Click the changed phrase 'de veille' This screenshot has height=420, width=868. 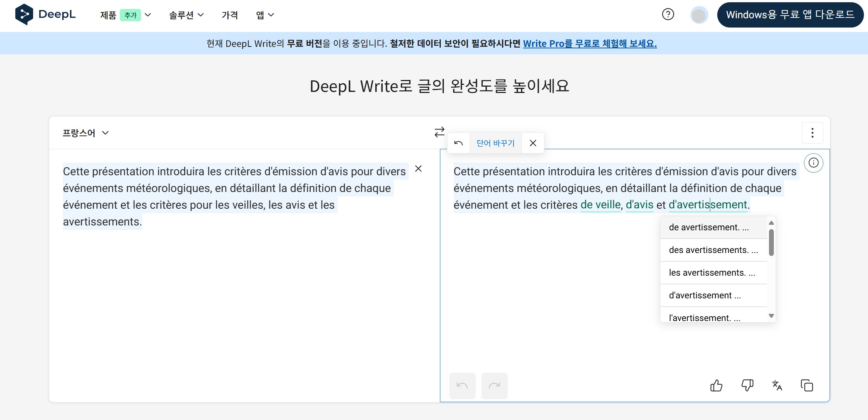[x=600, y=205]
